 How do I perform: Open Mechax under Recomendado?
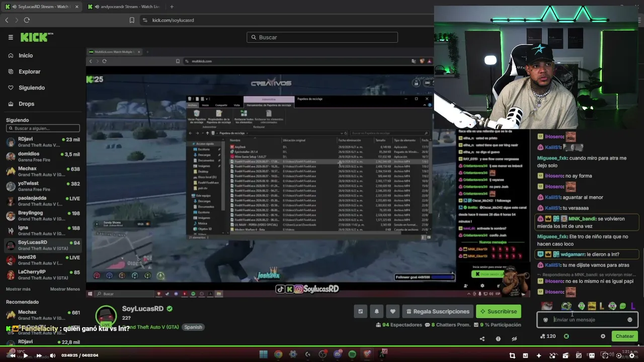pyautogui.click(x=43, y=315)
